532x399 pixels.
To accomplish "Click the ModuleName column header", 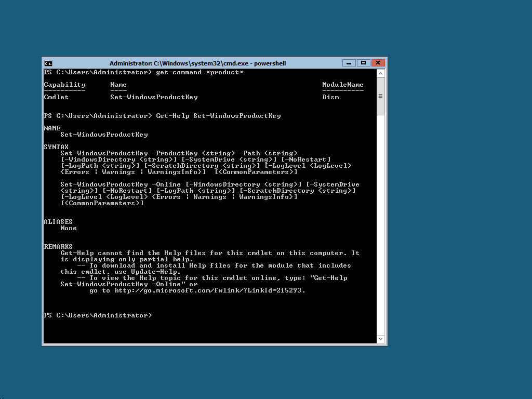I will pyautogui.click(x=343, y=85).
